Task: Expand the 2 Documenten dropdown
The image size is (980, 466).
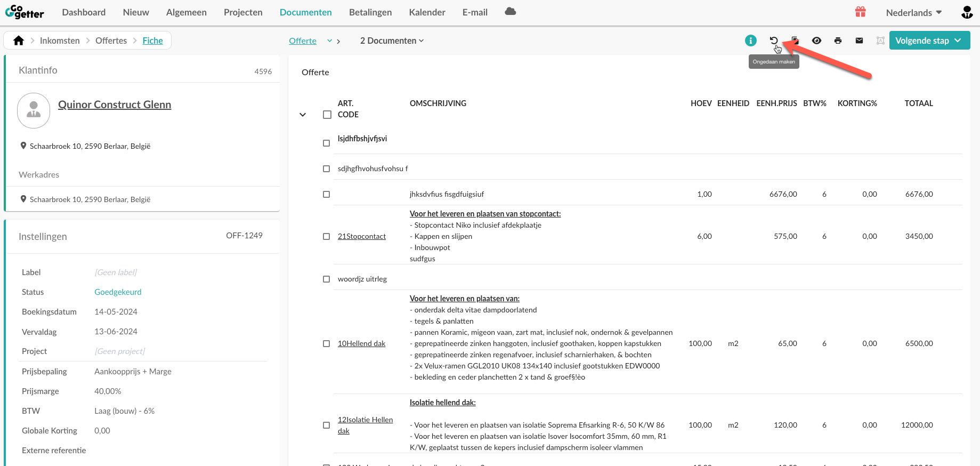Action: [392, 41]
